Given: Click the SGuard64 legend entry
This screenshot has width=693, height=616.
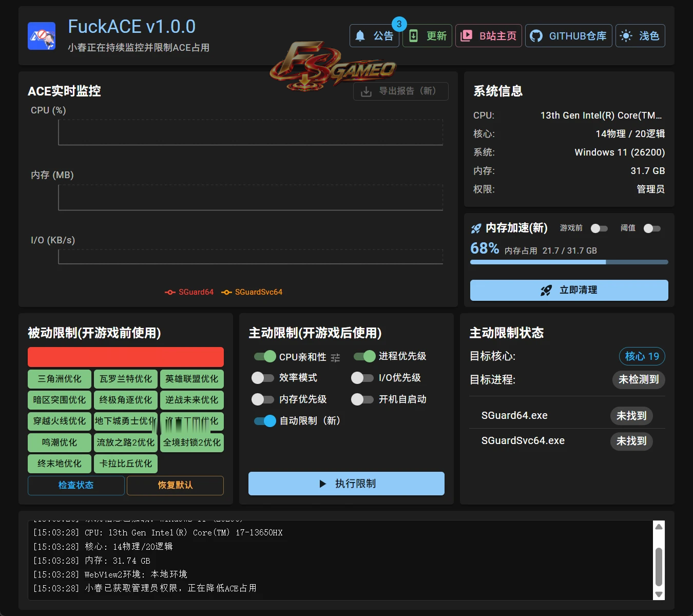Looking at the screenshot, I should tap(189, 292).
